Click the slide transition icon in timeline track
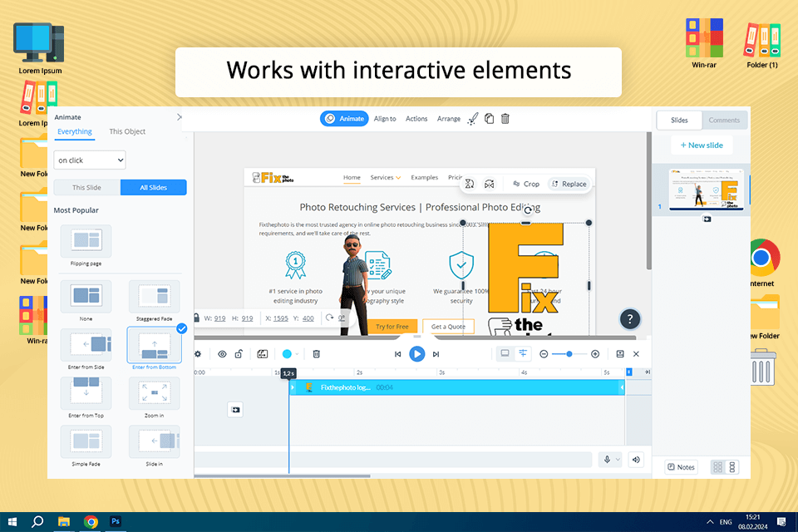Screen dimensions: 798x532 (235, 409)
